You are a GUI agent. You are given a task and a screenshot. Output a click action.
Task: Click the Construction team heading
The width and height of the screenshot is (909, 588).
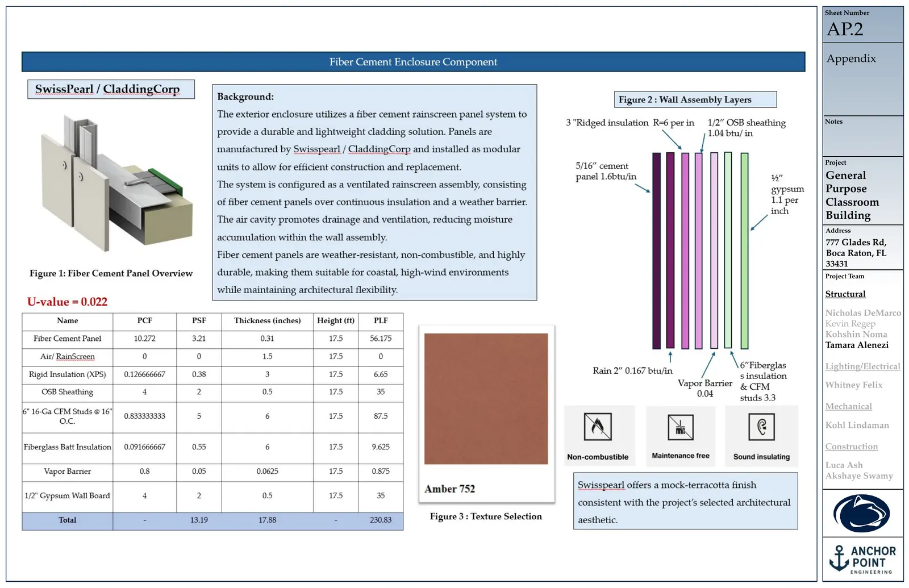851,447
